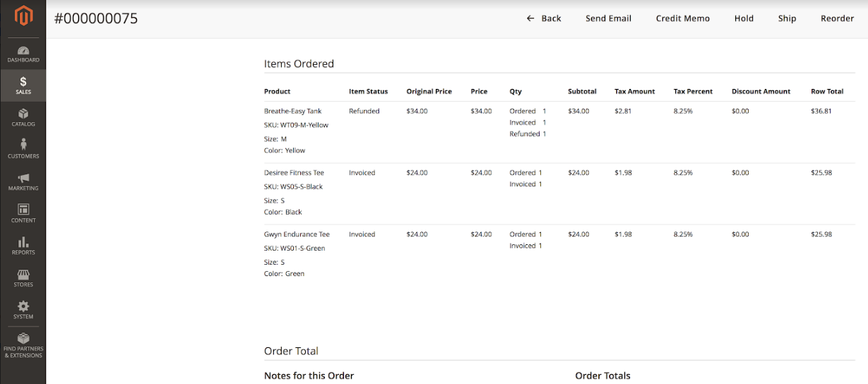Open the Sales menu icon
The height and width of the screenshot is (384, 868).
pyautogui.click(x=23, y=83)
